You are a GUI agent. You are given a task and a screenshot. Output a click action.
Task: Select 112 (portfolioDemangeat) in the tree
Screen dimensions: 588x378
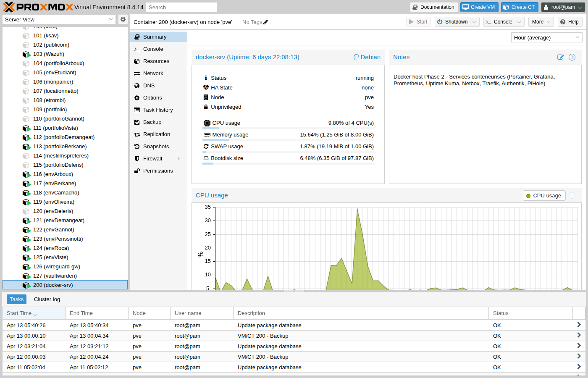[65, 137]
